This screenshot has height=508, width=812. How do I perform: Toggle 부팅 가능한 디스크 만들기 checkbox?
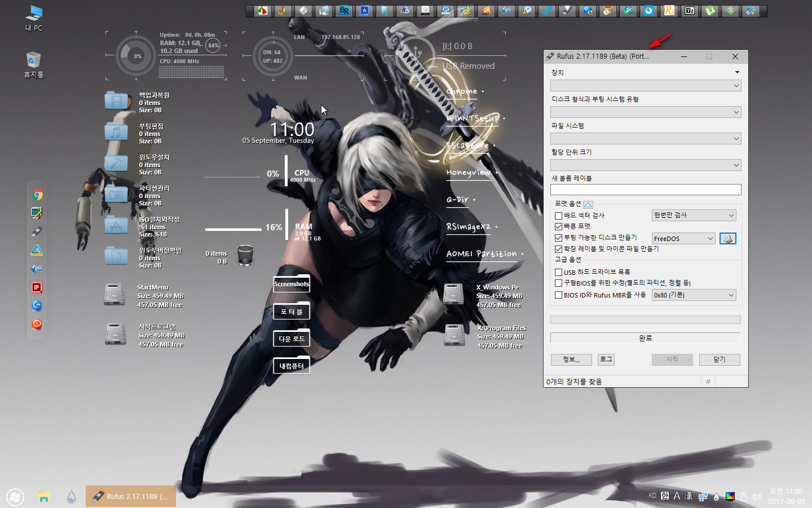(558, 238)
